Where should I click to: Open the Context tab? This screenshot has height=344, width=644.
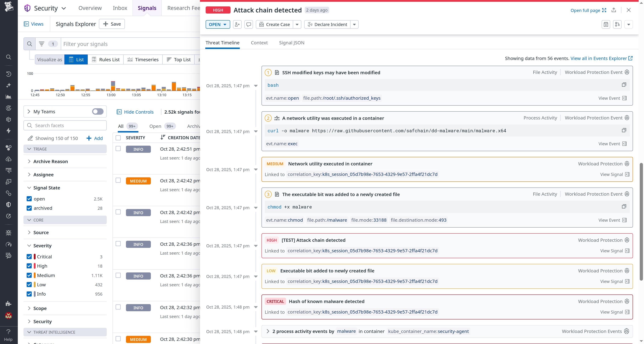tap(259, 43)
